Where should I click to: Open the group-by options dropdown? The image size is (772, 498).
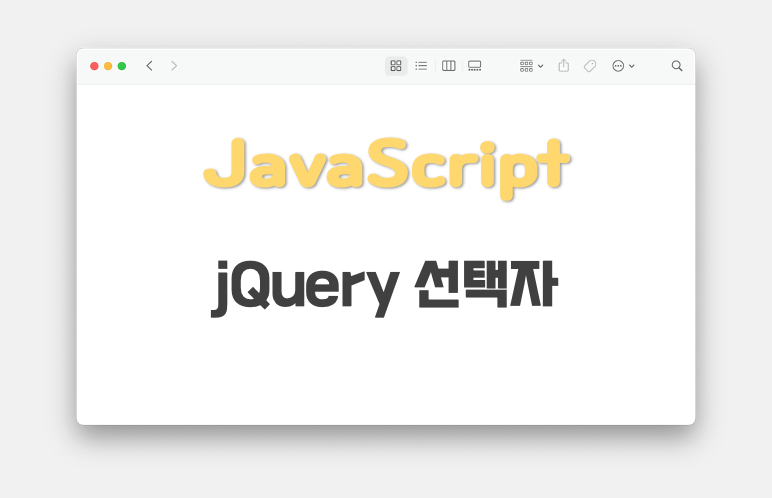coord(531,66)
